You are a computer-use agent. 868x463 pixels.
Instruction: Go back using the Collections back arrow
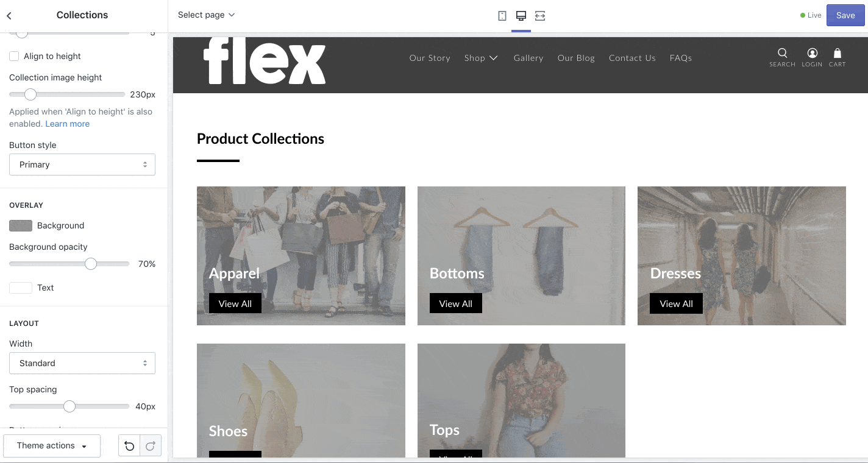tap(9, 15)
